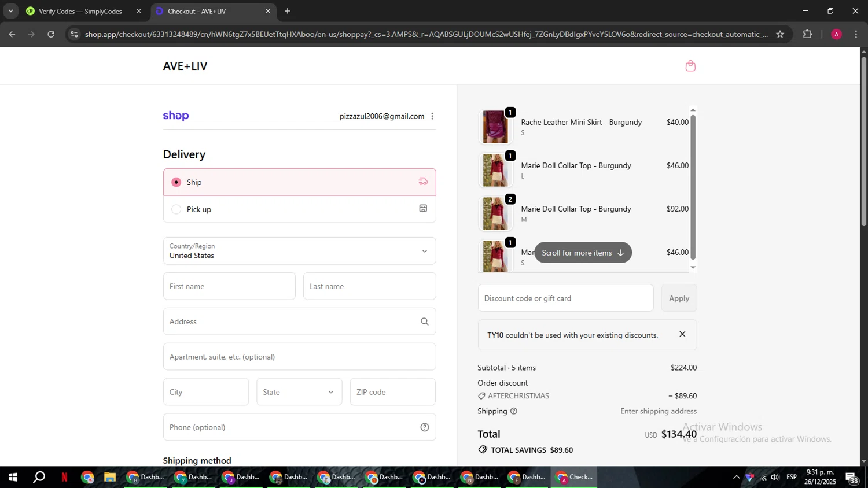Click the purple Shop logo
Image resolution: width=868 pixels, height=488 pixels.
click(x=176, y=116)
